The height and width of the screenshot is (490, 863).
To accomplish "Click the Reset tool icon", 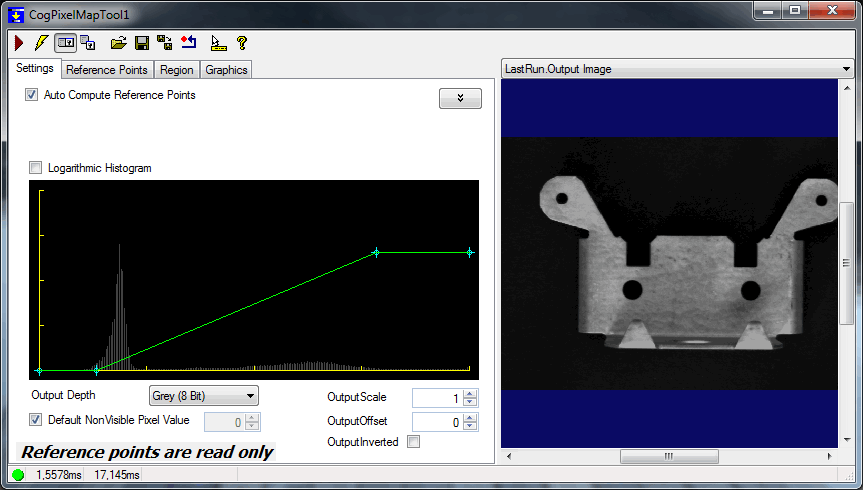I will pos(189,43).
